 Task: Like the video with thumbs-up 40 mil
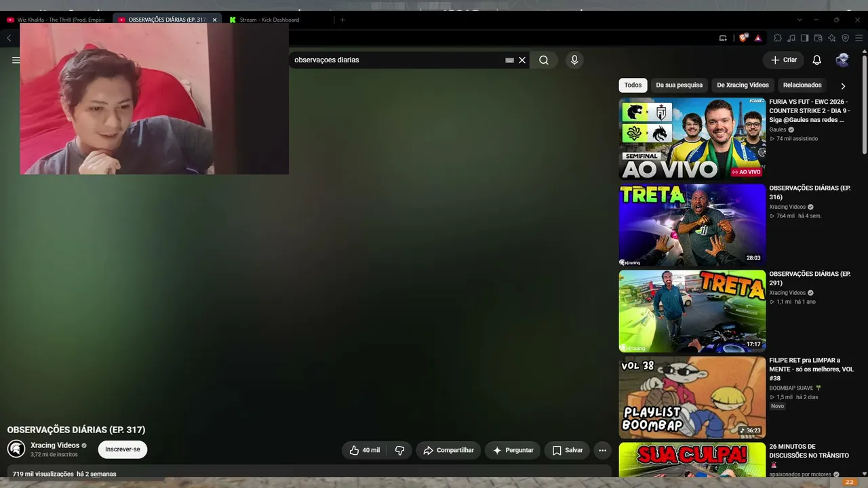[365, 450]
